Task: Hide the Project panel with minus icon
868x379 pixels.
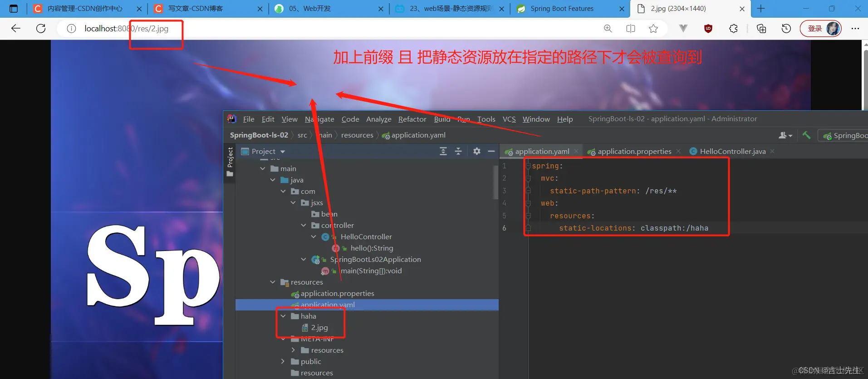Action: point(491,151)
